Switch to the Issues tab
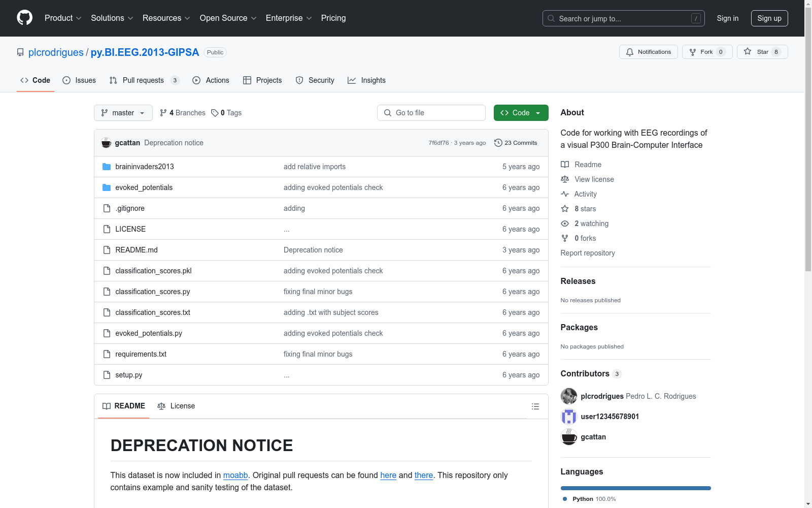This screenshot has width=812, height=508. click(x=79, y=80)
